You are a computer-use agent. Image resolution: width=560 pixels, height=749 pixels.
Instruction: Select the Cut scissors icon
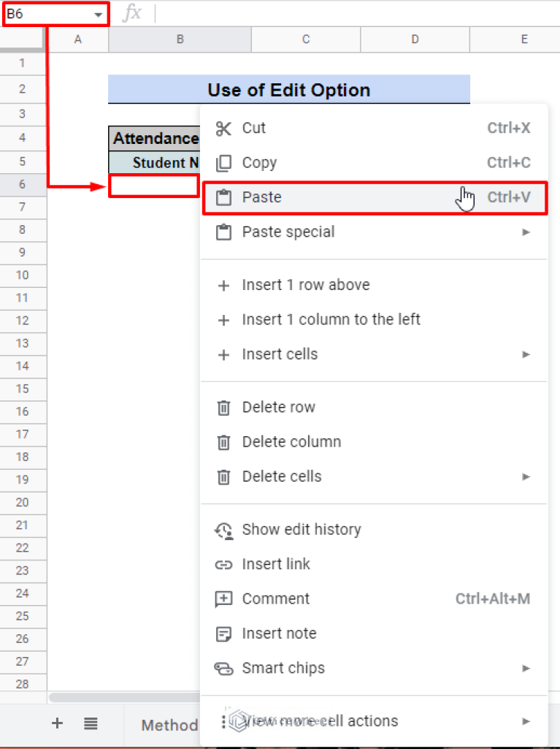pyautogui.click(x=223, y=128)
